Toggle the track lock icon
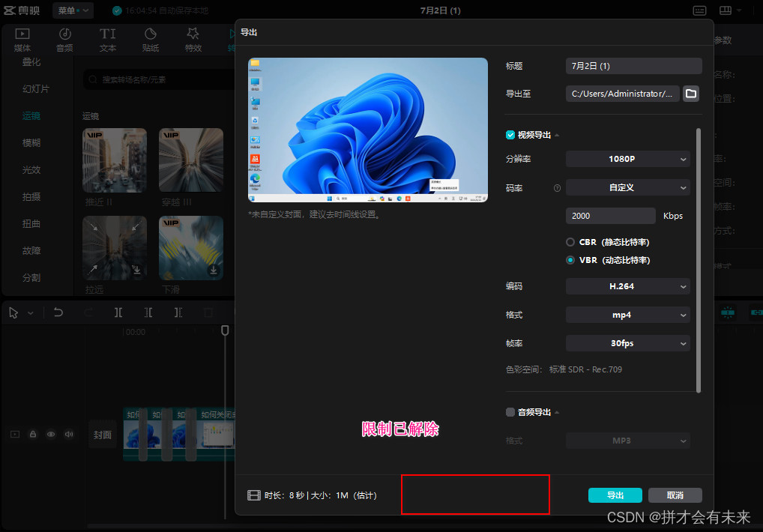This screenshot has height=532, width=763. point(33,435)
